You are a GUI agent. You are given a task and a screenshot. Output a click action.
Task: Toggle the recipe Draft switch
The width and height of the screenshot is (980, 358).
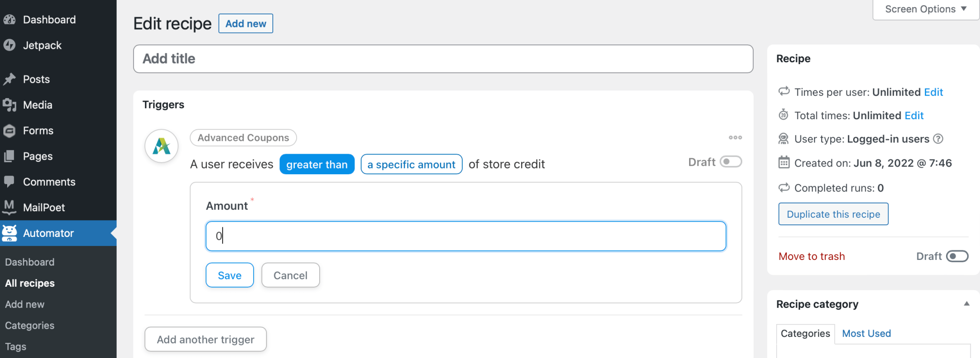coord(957,256)
